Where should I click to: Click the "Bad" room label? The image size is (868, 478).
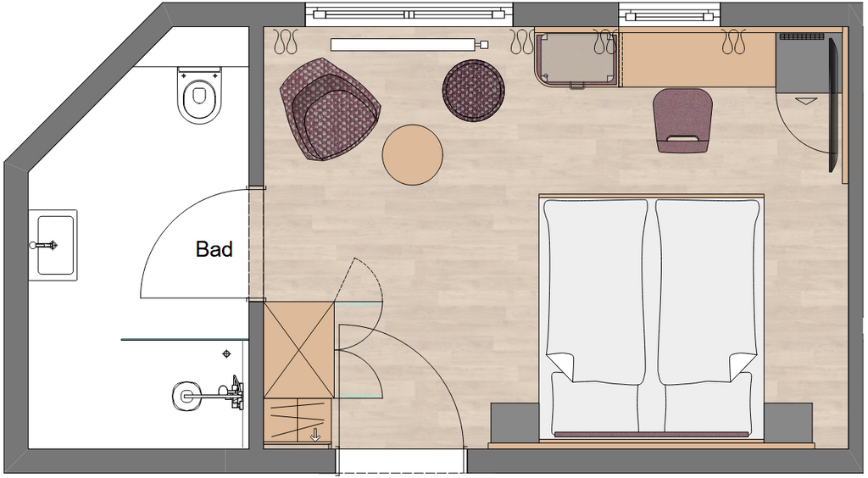point(214,249)
